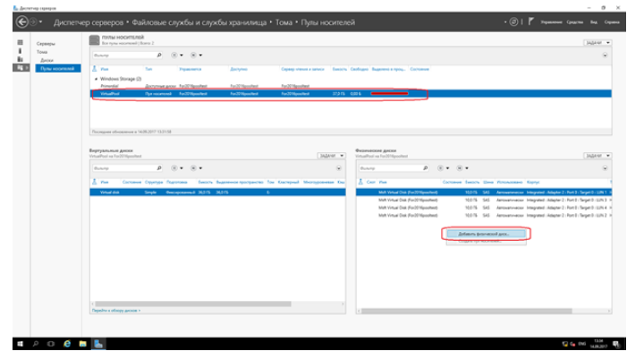Click the back navigation arrow in header
The height and width of the screenshot is (360, 644).
(x=22, y=21)
